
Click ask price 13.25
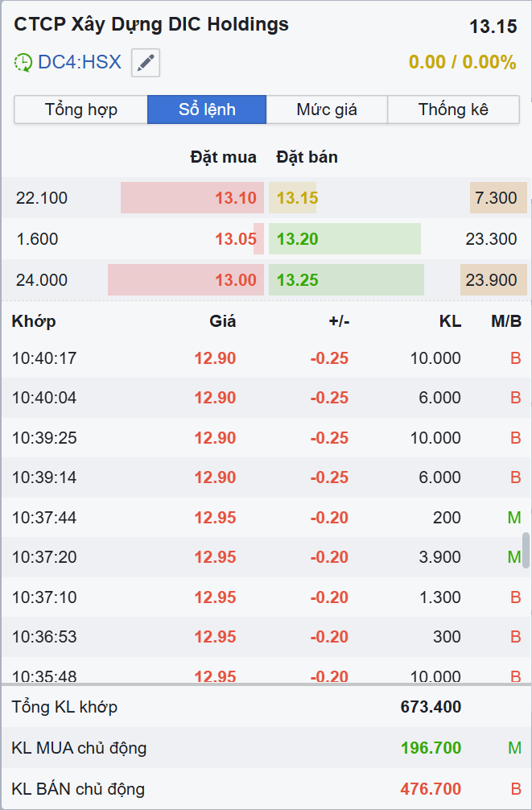click(298, 280)
